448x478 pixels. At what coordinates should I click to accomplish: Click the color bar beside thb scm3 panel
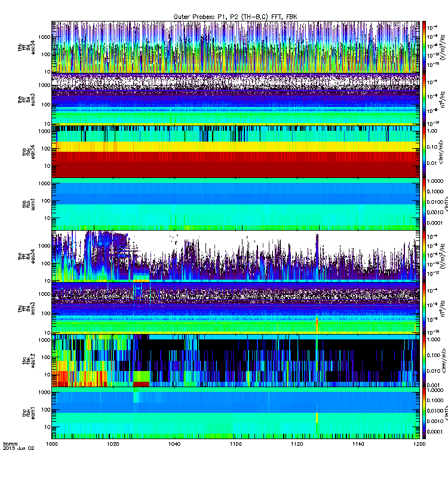click(424, 99)
